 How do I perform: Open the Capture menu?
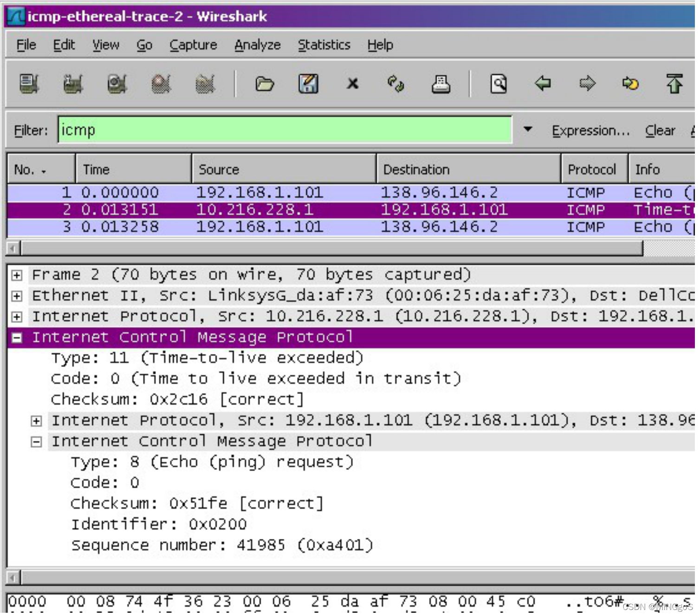[194, 45]
